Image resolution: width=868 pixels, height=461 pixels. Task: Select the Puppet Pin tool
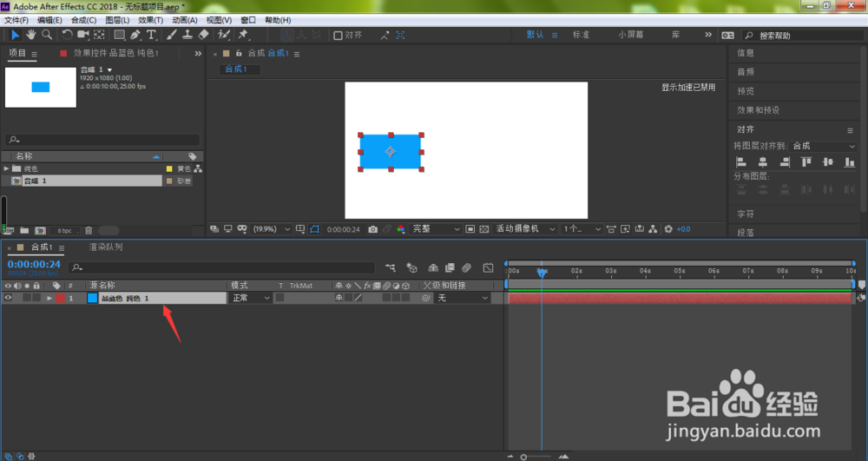(x=243, y=35)
